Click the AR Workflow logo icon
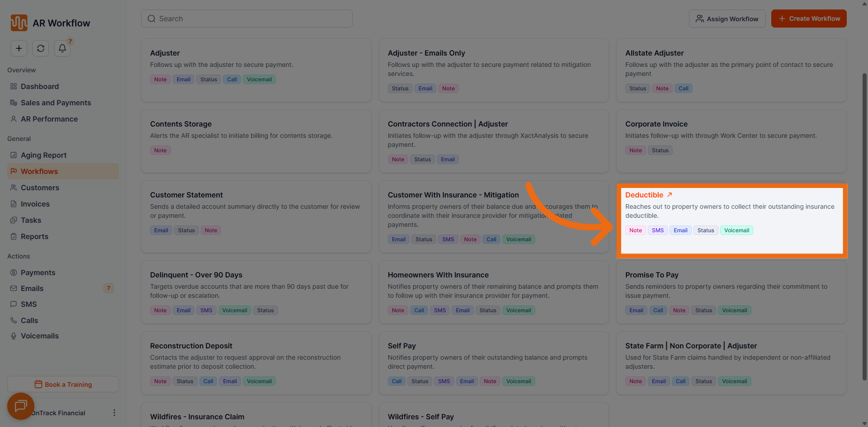 click(x=19, y=23)
